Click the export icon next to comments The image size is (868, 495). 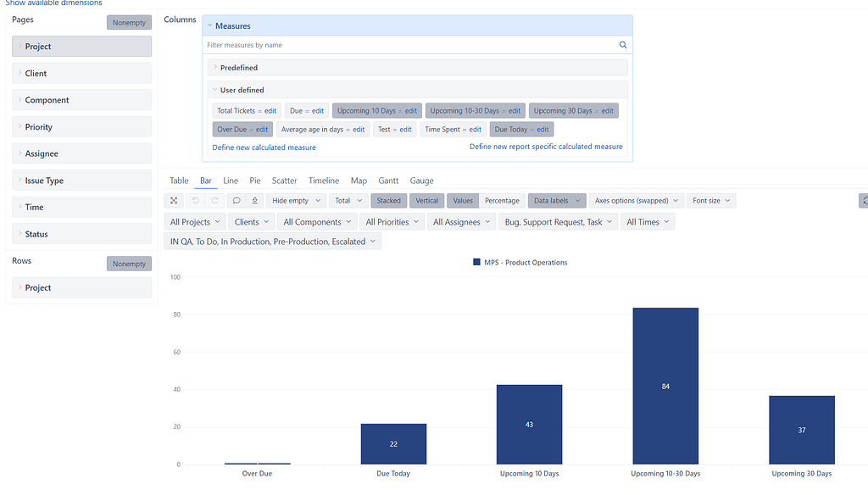click(x=256, y=200)
